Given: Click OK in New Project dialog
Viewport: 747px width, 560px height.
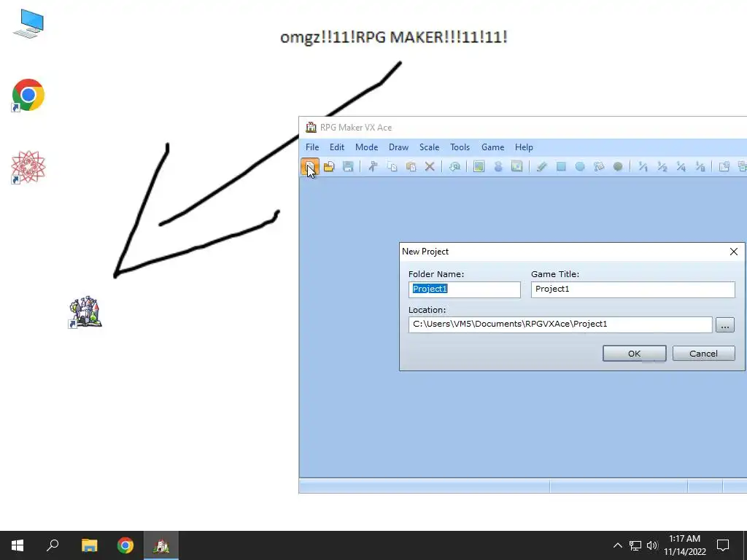Looking at the screenshot, I should click(x=634, y=354).
